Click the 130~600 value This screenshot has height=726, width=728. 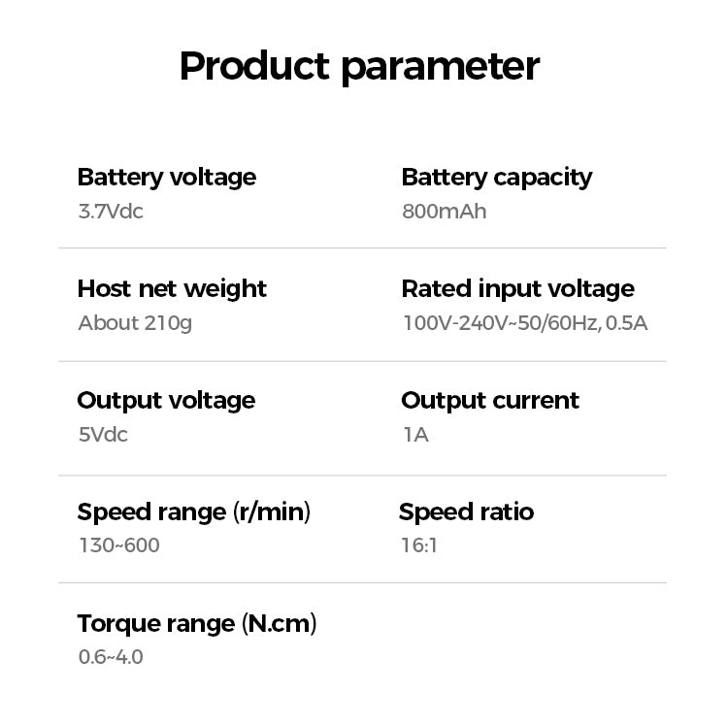(118, 545)
